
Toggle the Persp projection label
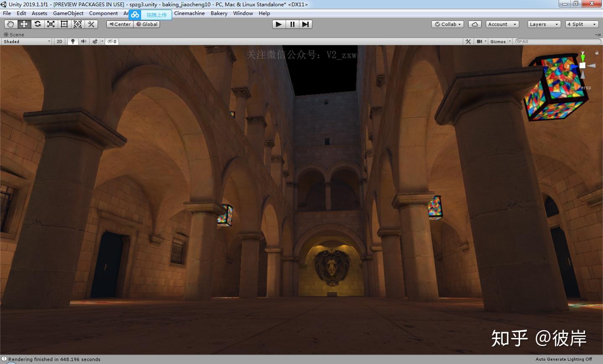[x=582, y=87]
